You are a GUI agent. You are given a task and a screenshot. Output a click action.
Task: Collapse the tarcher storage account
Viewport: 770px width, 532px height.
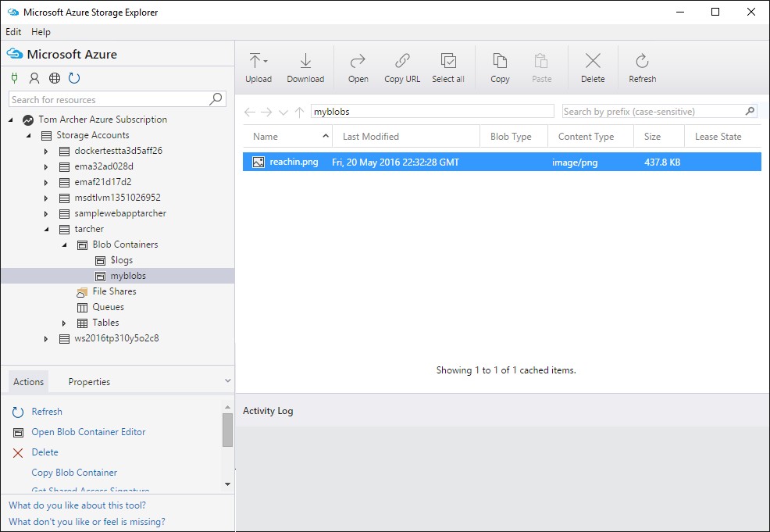(x=47, y=229)
